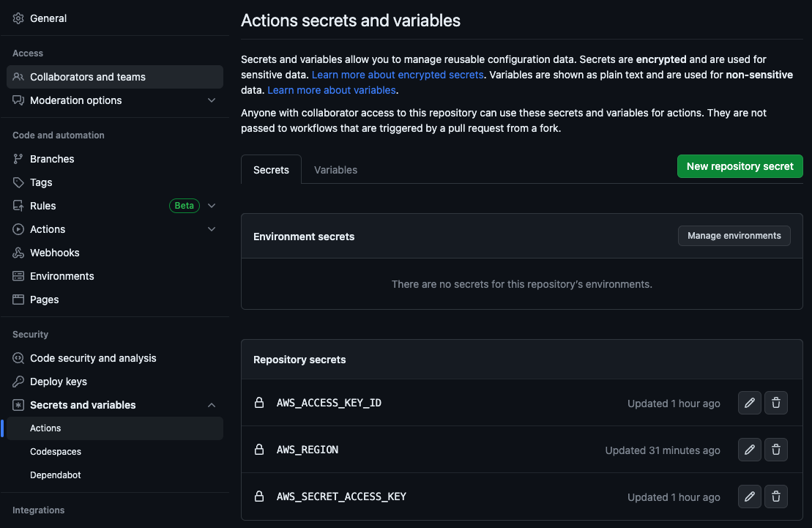
Task: Delete the AWS_REGION secret
Action: [776, 450]
